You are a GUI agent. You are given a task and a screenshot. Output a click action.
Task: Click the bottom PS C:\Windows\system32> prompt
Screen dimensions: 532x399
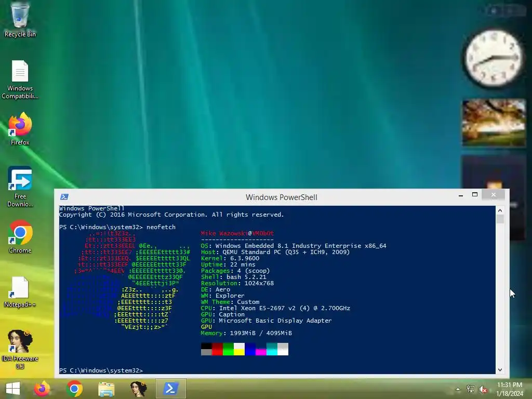click(101, 370)
